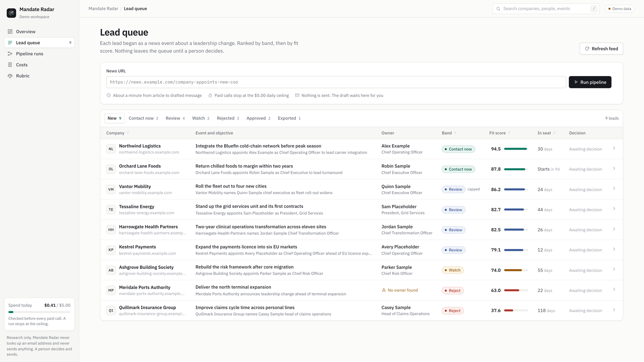Click the VM avatar for Vantor Mobility
This screenshot has width=644, height=362.
click(111, 189)
